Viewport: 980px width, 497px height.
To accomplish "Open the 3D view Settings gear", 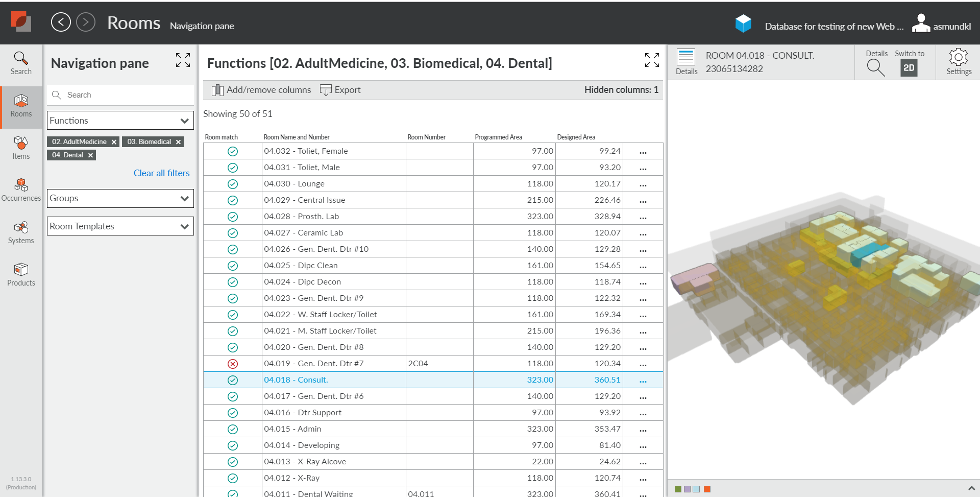I will (x=959, y=61).
